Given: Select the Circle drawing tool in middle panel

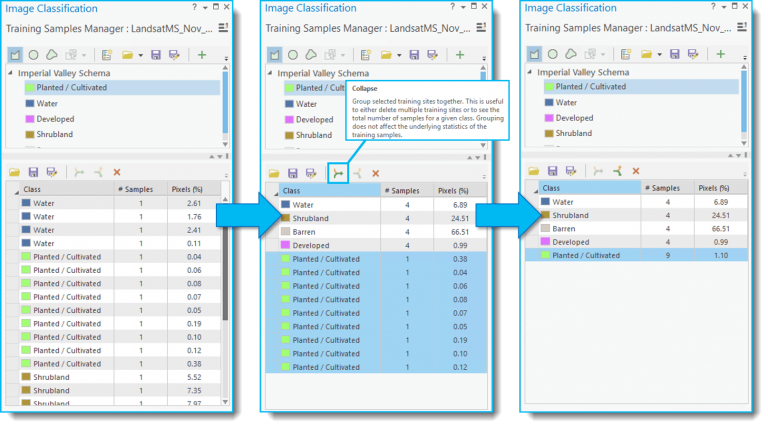Looking at the screenshot, I should 293,55.
